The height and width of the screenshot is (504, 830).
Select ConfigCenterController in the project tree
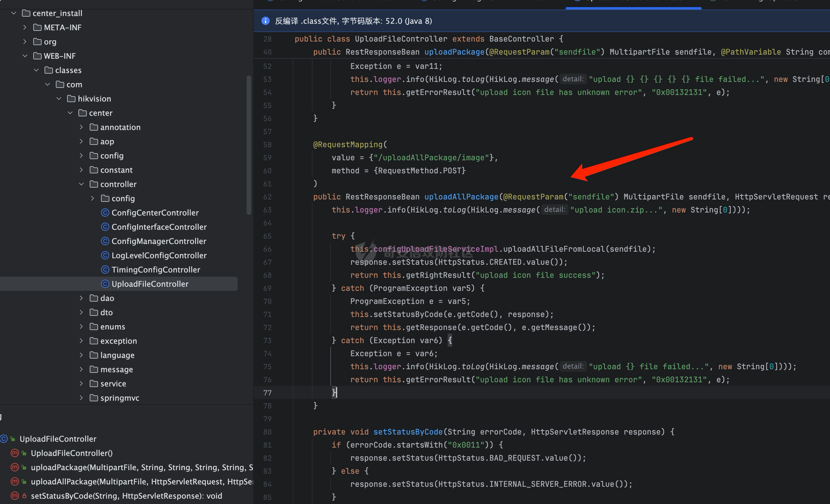tap(155, 213)
